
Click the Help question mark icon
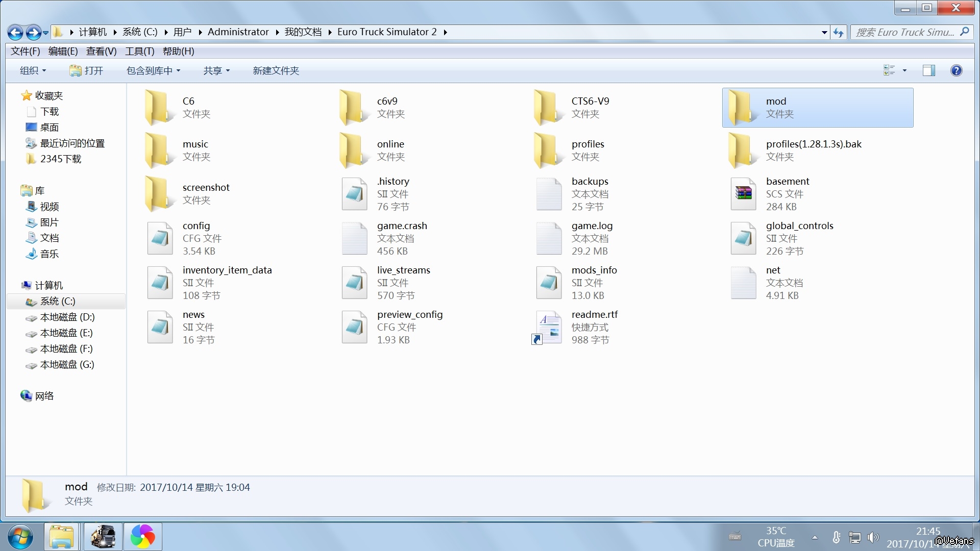click(956, 70)
